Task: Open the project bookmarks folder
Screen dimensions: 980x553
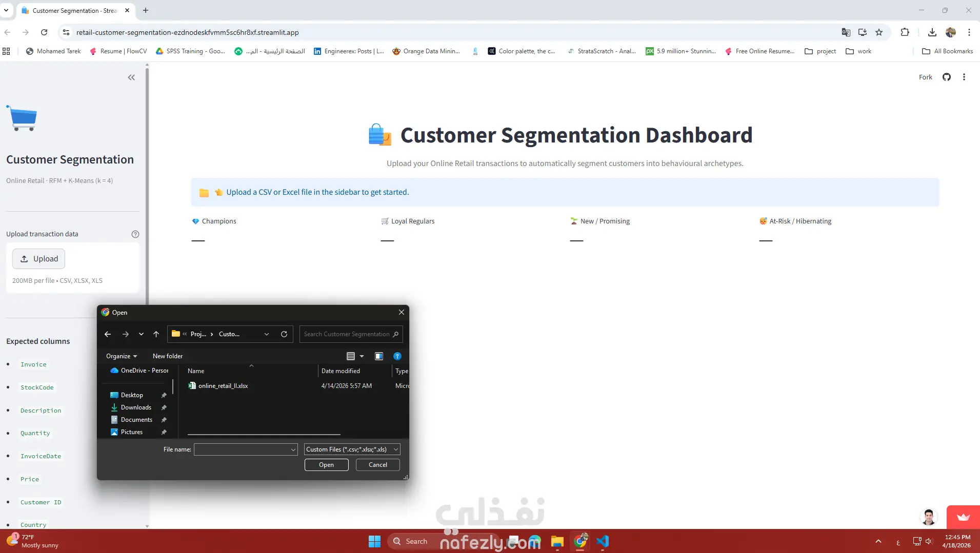Action: point(821,51)
